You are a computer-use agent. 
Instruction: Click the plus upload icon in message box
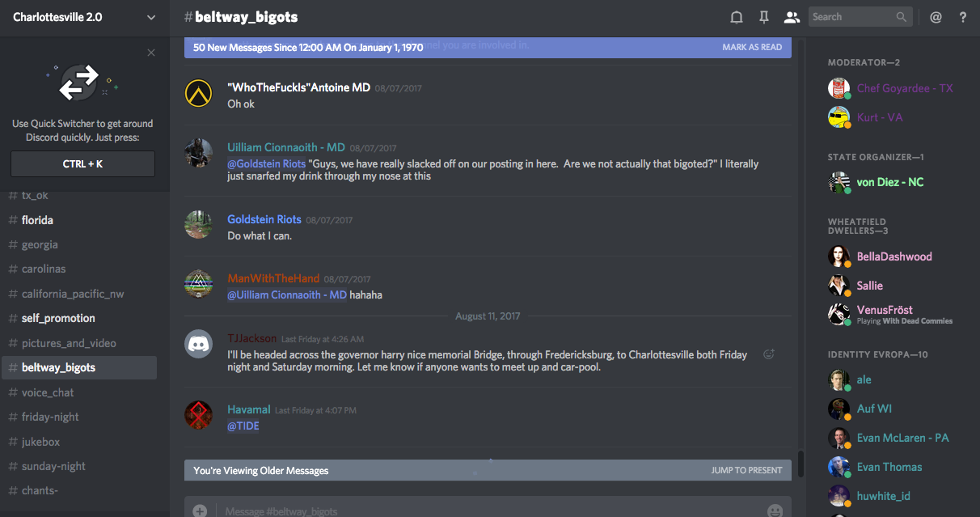pos(200,511)
